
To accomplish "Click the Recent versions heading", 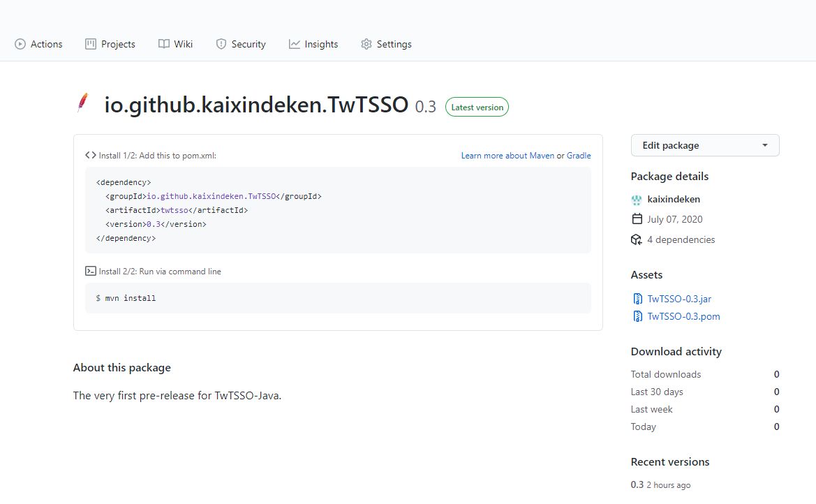I will click(670, 462).
